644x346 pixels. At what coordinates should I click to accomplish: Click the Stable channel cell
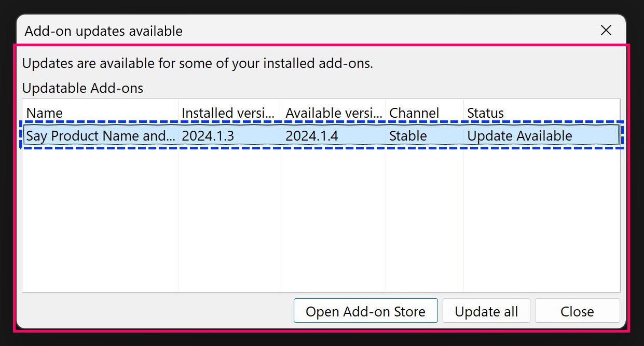pos(408,135)
